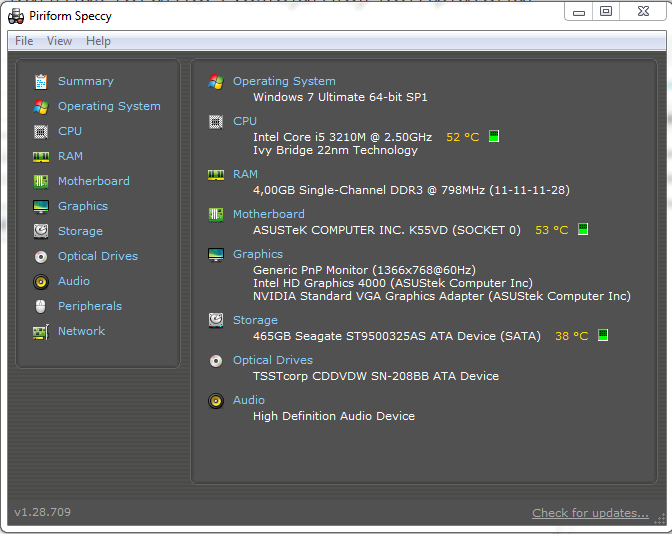The height and width of the screenshot is (534, 672).
Task: Click the Motherboard icon in summary panel
Action: coord(216,214)
